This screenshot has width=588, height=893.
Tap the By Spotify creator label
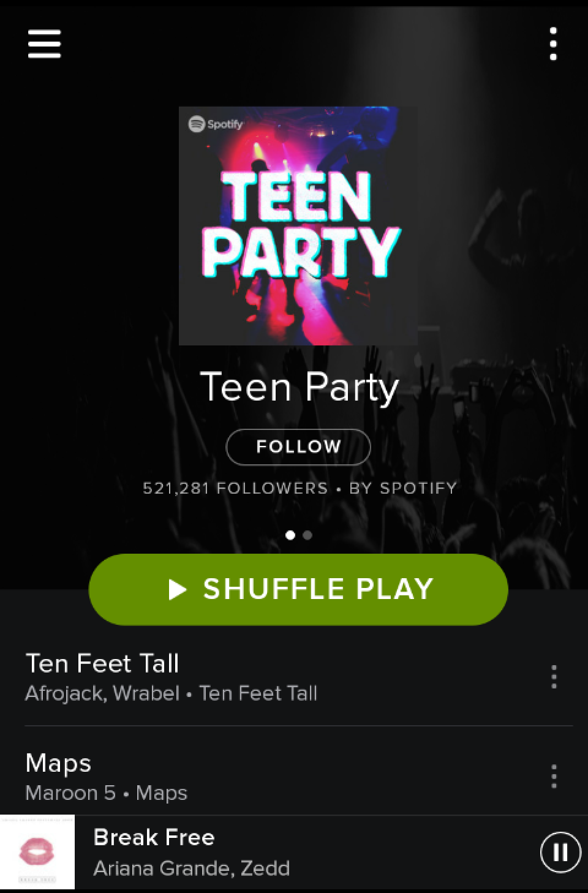[x=403, y=488]
